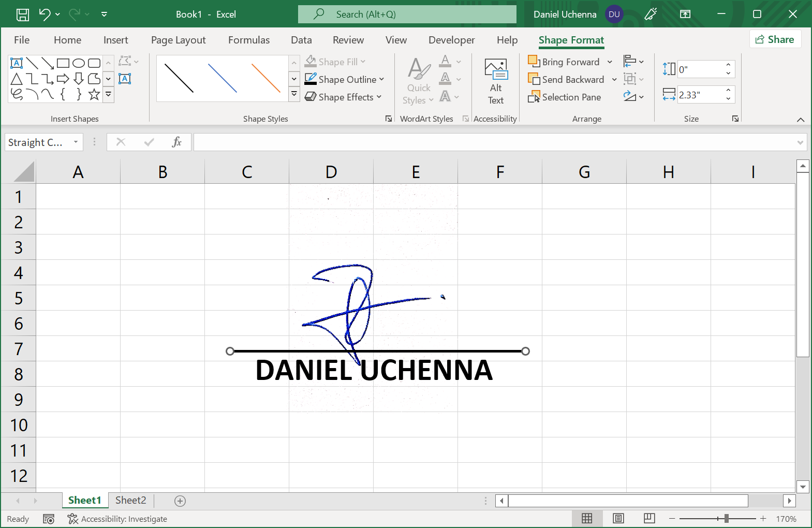Apply the black line shape style
The width and height of the screenshot is (812, 528).
[179, 78]
